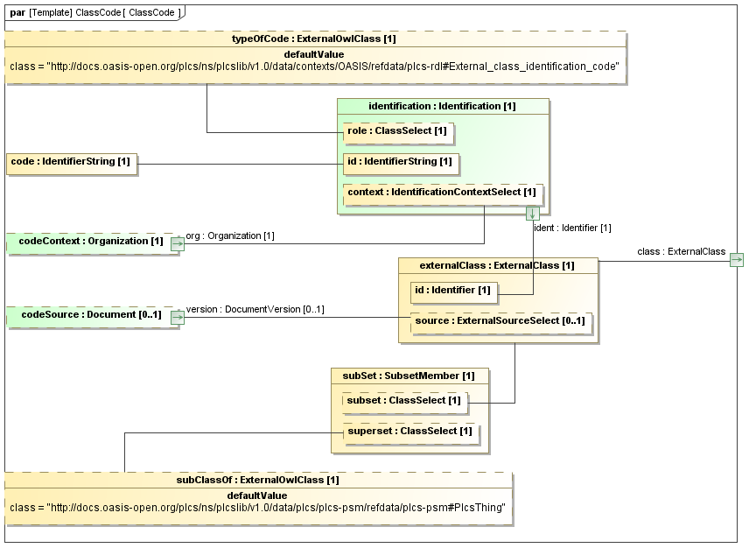
Task: Click the codeSource port arrow icon
Action: (178, 318)
